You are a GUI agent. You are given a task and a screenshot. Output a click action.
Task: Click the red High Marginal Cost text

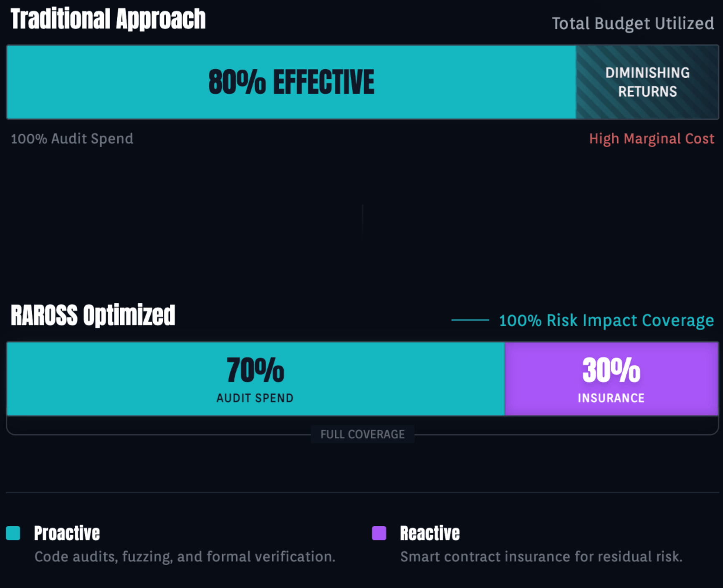(x=652, y=139)
